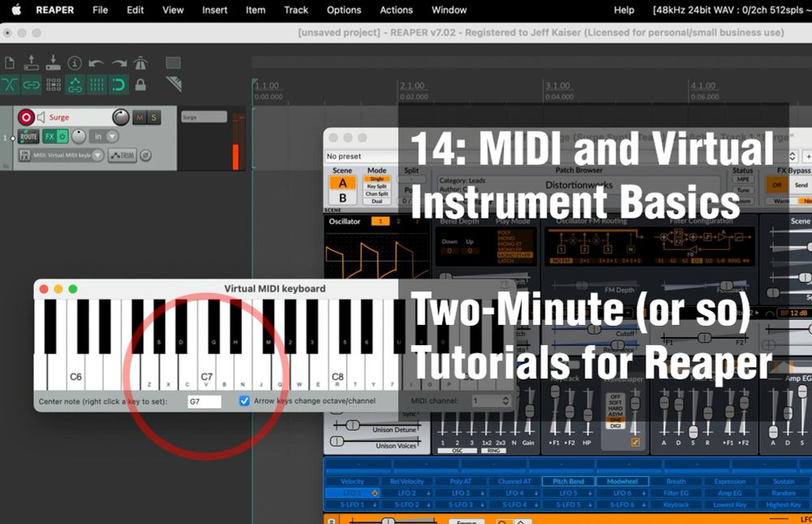Image resolution: width=812 pixels, height=524 pixels.
Task: Toggle the metronome icon
Action: (x=140, y=63)
